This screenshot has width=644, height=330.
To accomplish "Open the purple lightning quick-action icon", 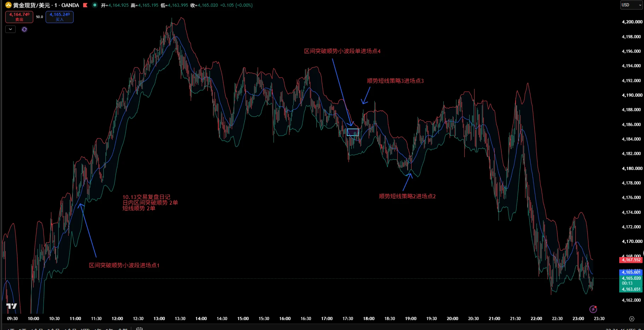I will click(x=593, y=309).
